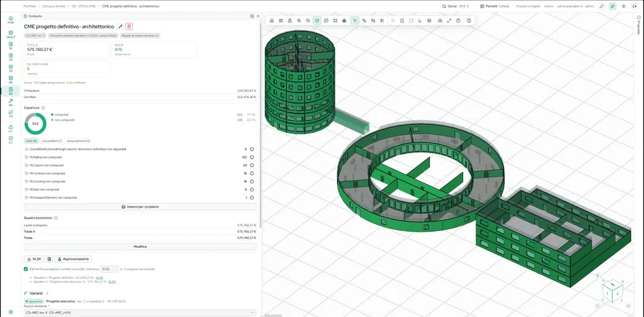644x317 pixels.
Task: Open the Nuova revisione dropdown
Action: click(x=140, y=313)
